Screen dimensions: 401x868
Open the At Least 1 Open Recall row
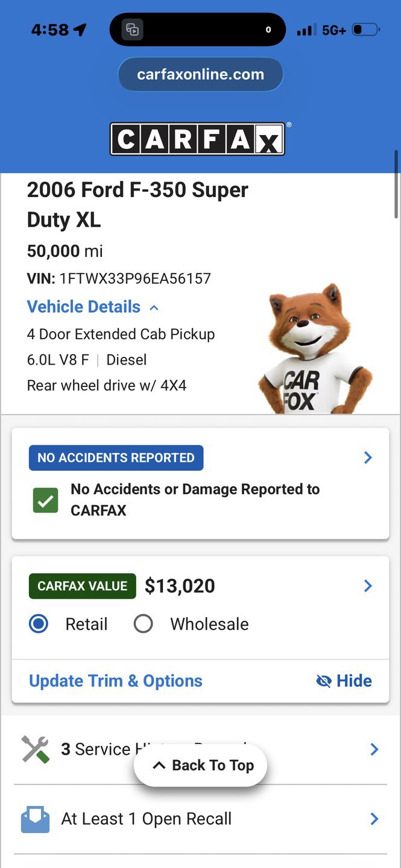200,819
